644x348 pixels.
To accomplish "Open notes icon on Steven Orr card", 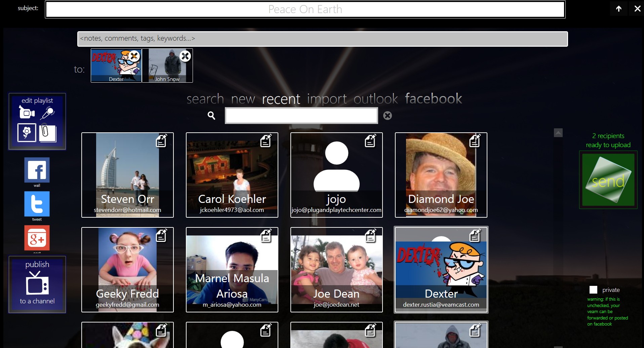I will 161,141.
